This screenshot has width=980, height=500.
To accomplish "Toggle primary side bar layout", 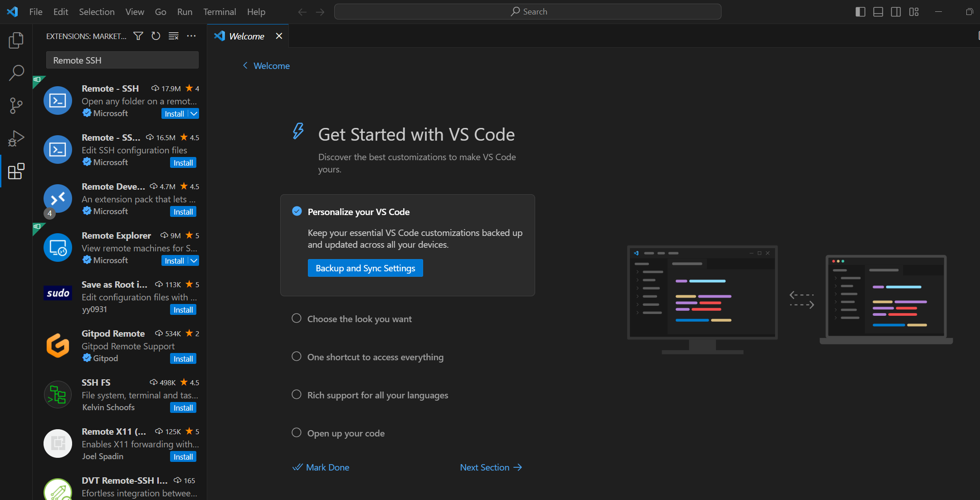I will click(860, 12).
